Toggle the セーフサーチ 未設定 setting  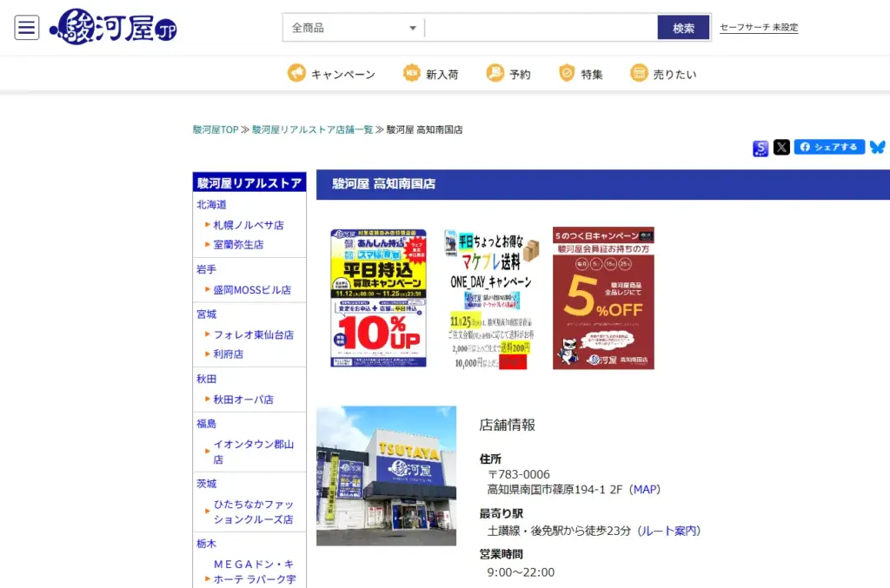click(759, 28)
